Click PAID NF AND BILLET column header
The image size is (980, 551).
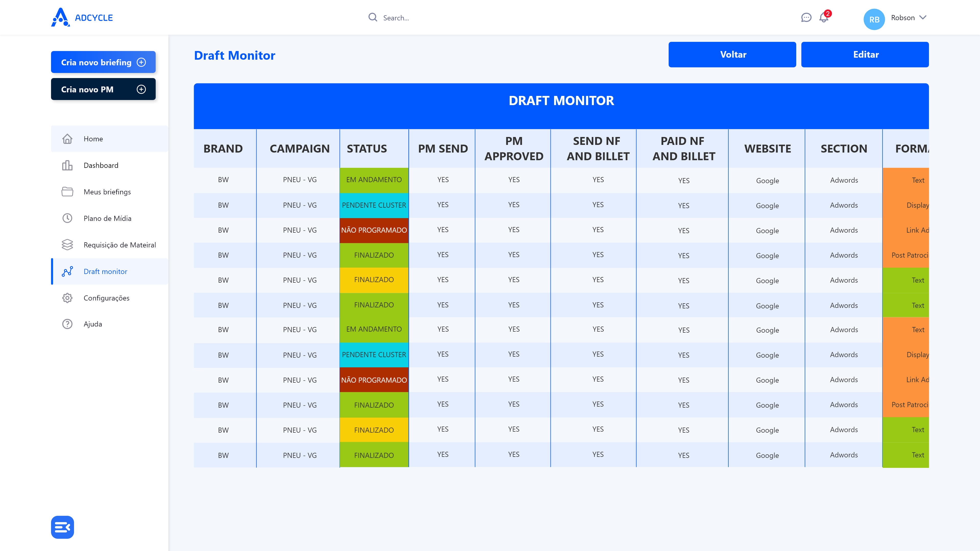point(684,148)
